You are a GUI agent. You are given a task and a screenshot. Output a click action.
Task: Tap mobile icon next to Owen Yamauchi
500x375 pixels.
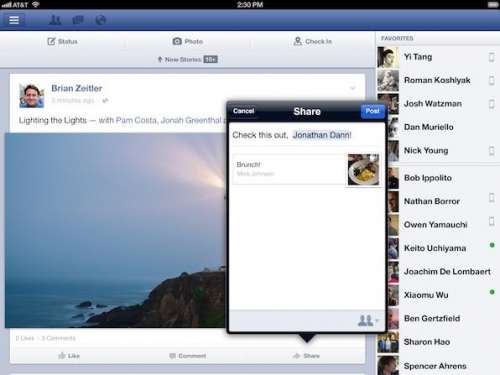pos(492,221)
